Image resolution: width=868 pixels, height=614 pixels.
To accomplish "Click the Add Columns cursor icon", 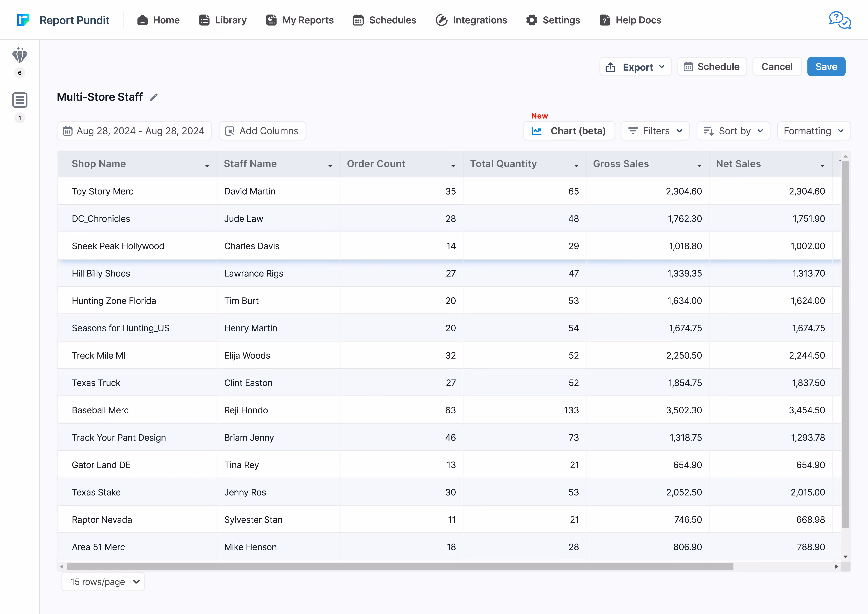I will tap(230, 131).
